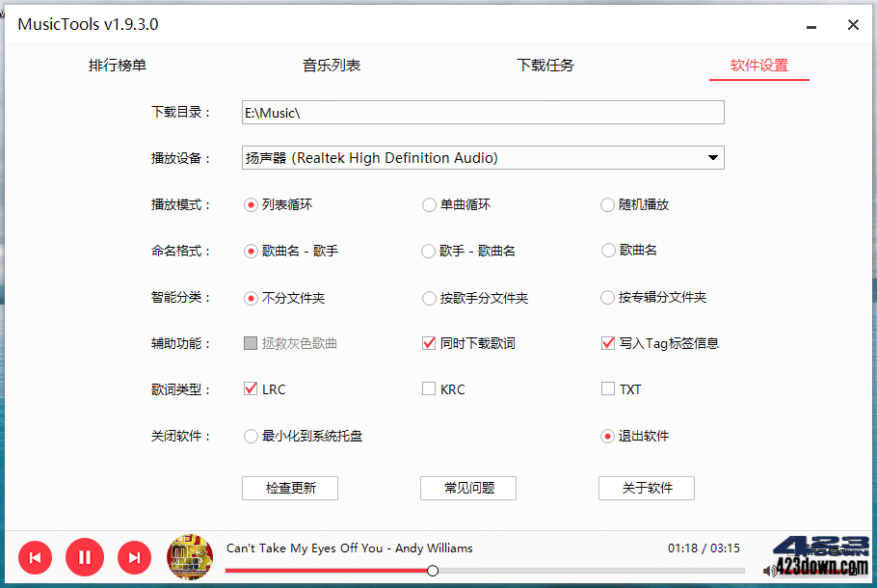The width and height of the screenshot is (877, 588).
Task: Enable 随机播放 playback mode
Action: click(x=607, y=204)
